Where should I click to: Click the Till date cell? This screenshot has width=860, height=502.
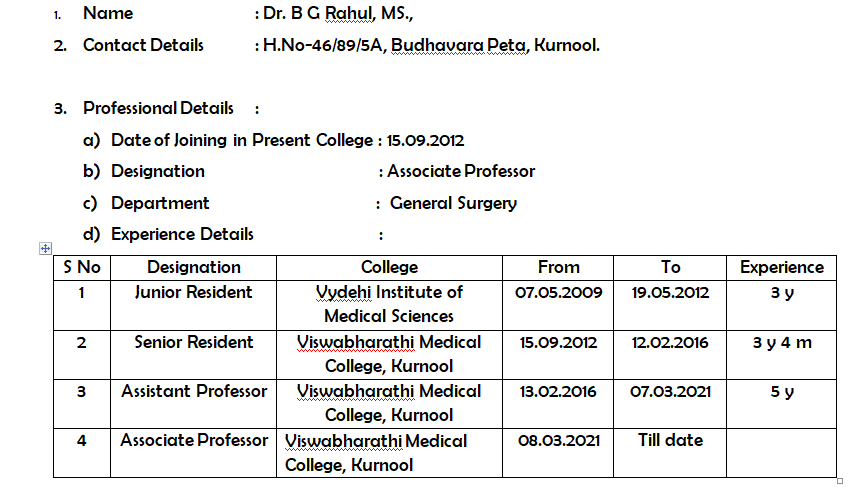pos(670,453)
